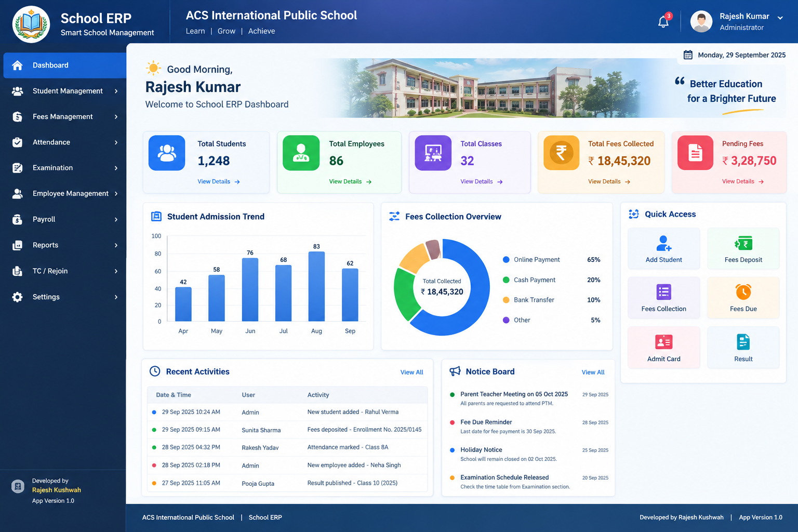Click View Details under Pending Fees

[743, 181]
